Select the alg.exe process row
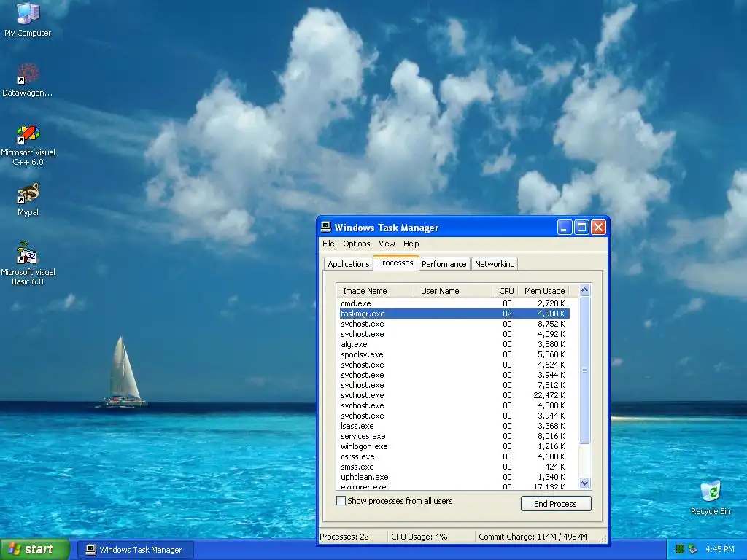 (454, 344)
